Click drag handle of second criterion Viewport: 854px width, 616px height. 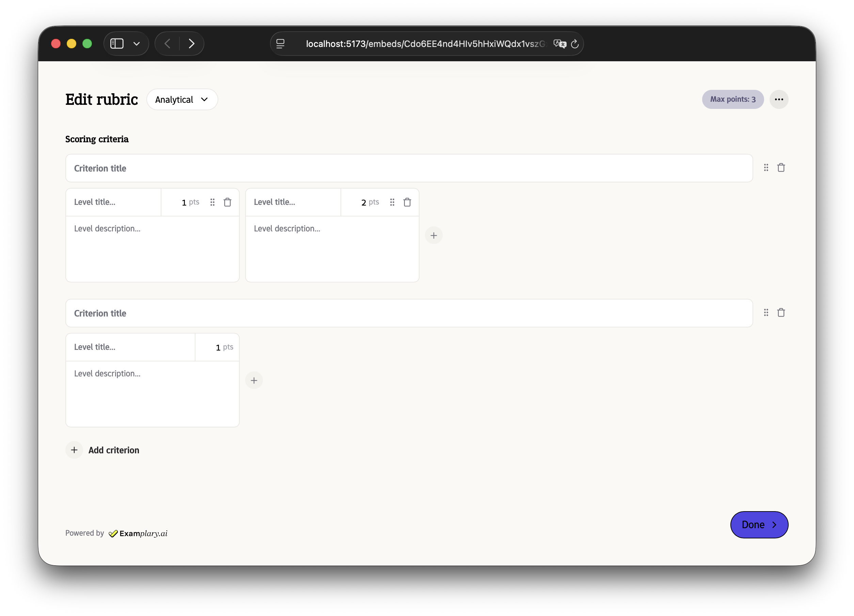pyautogui.click(x=765, y=312)
